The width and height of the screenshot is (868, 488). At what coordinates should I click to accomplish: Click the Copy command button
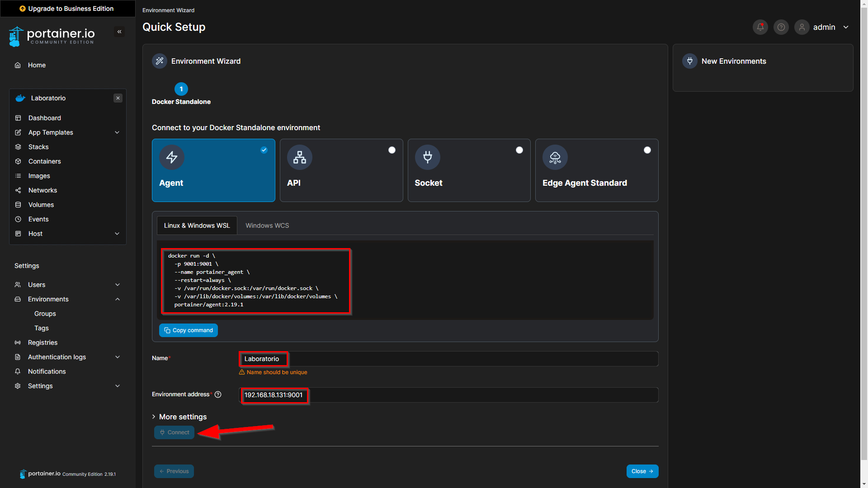(188, 330)
